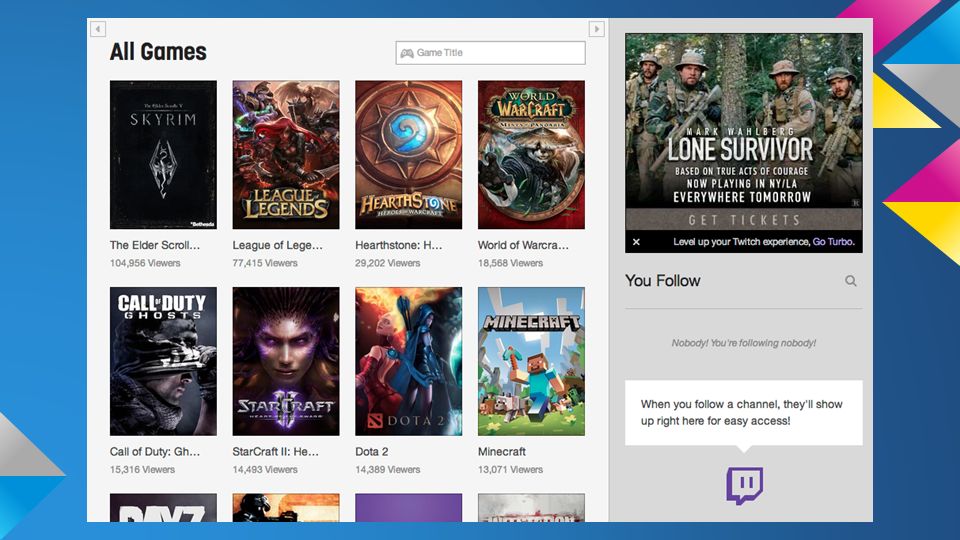Viewport: 960px width, 540px height.
Task: Open the Dota 2 cover art
Action: (x=408, y=361)
